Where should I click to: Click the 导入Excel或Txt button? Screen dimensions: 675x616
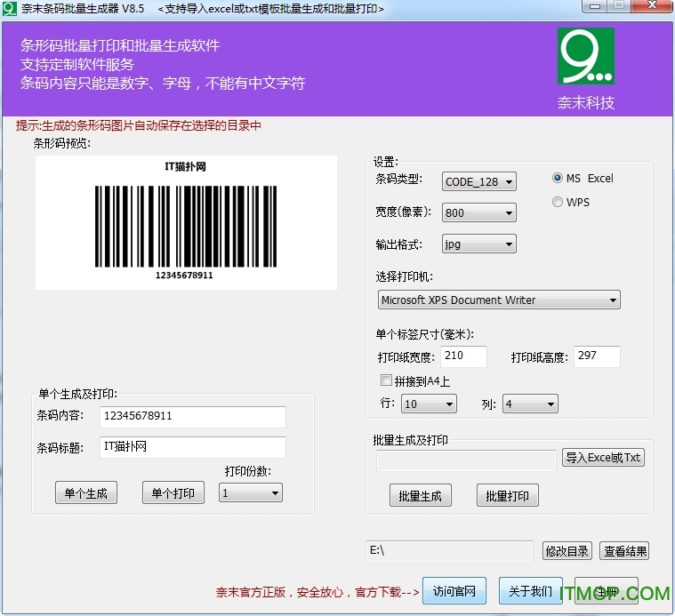coord(603,458)
